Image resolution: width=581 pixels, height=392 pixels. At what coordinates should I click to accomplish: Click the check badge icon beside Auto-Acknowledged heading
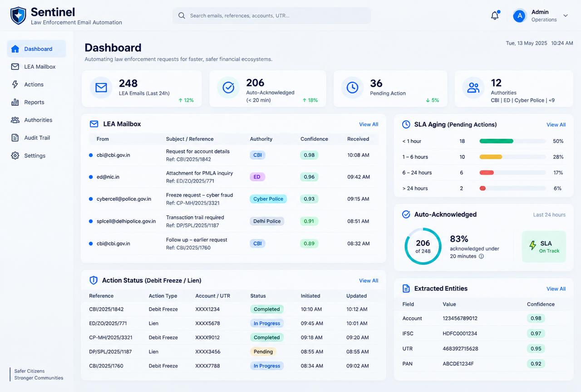pos(406,214)
